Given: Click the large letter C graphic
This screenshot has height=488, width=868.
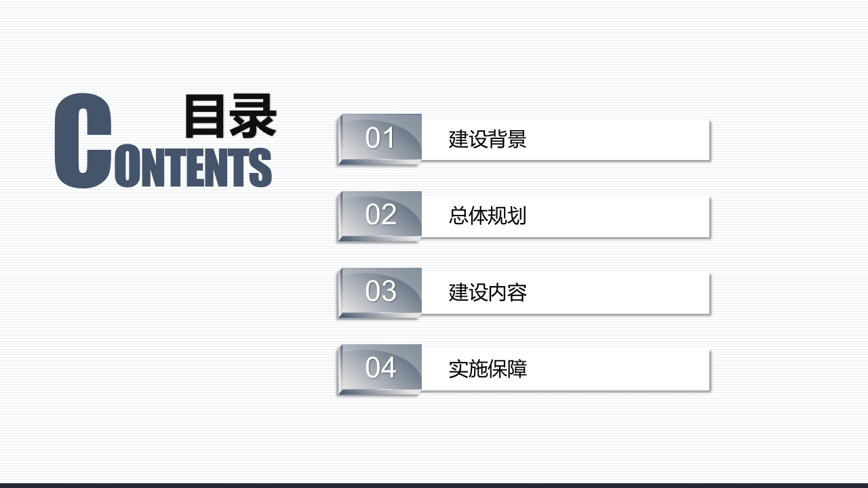Looking at the screenshot, I should (x=82, y=141).
